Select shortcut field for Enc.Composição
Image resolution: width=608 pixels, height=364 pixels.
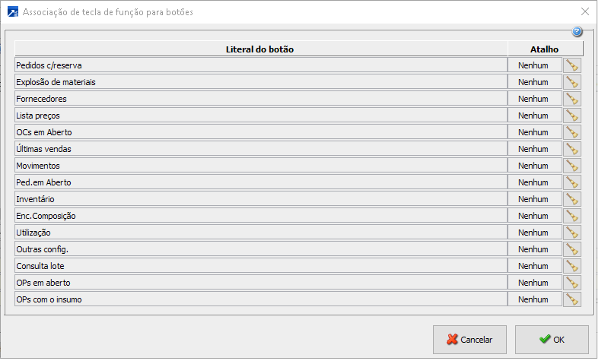click(533, 216)
